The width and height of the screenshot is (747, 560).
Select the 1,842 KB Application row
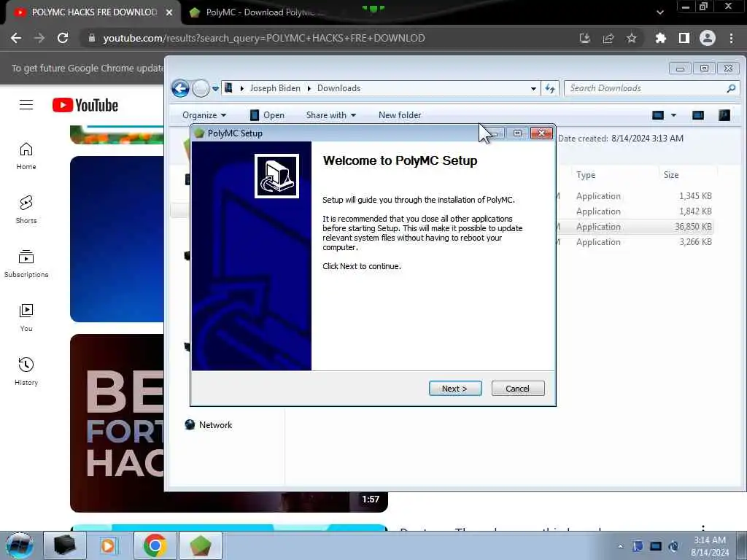tap(635, 211)
